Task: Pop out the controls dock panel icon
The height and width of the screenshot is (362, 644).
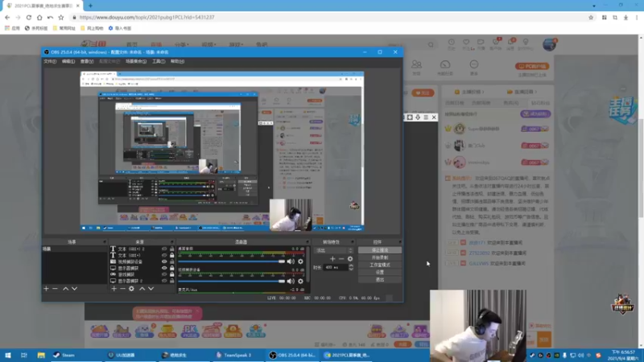Action: coord(399,242)
